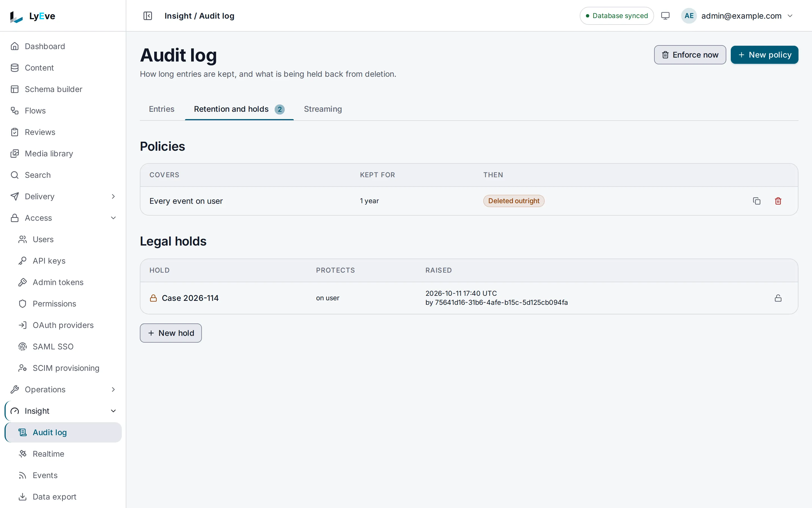The height and width of the screenshot is (508, 812).
Task: Open Events under Insight
Action: 63,476
